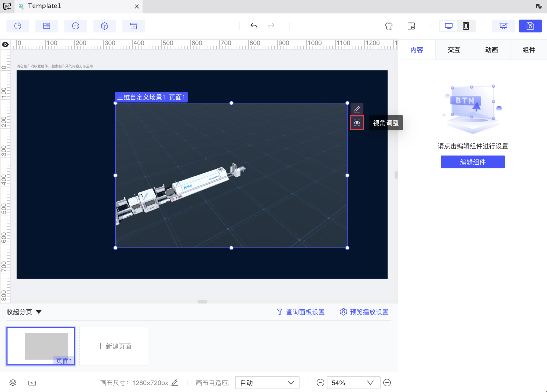Image resolution: width=547 pixels, height=392 pixels.
Task: Switch to desktop monitor layout mode
Action: point(448,26)
